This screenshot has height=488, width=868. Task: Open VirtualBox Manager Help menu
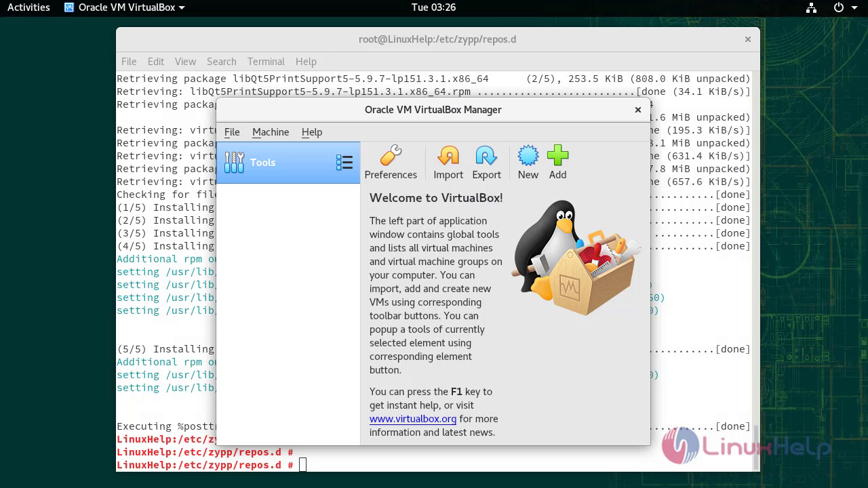[312, 132]
